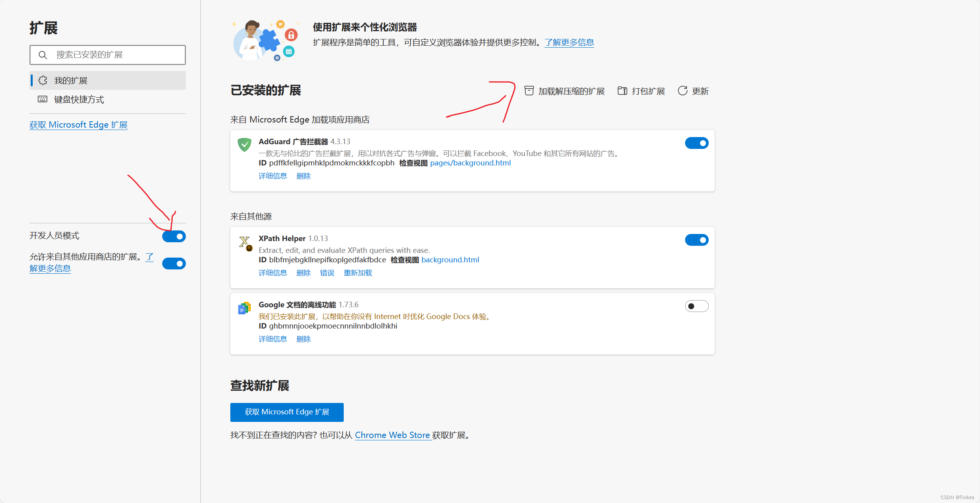980x503 pixels.
Task: Click the circular update arrow icon
Action: (x=682, y=91)
